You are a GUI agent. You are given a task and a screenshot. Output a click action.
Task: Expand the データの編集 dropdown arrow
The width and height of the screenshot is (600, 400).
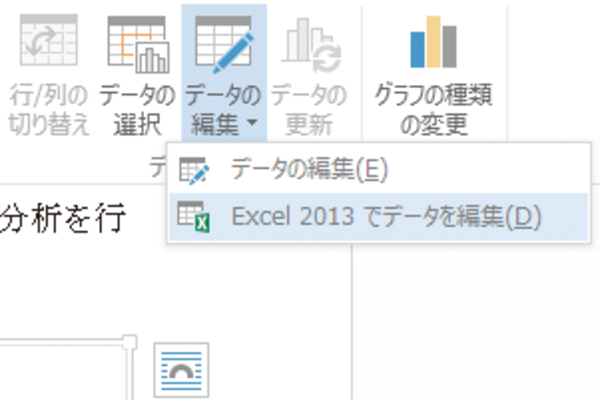(x=252, y=122)
